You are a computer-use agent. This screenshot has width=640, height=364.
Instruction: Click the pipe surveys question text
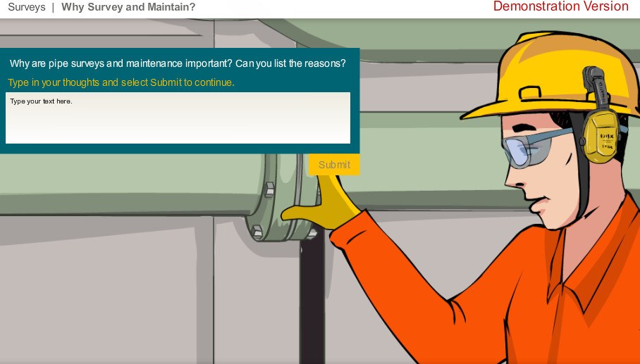[x=178, y=63]
